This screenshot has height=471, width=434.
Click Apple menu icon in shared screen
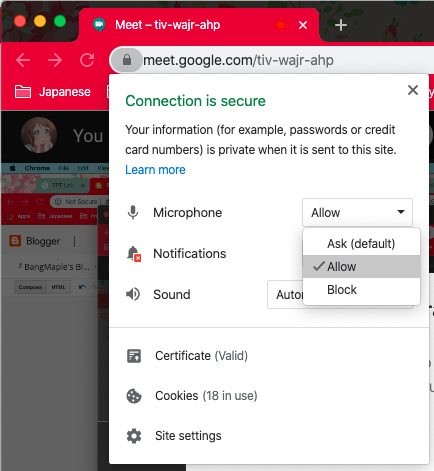[x=13, y=168]
